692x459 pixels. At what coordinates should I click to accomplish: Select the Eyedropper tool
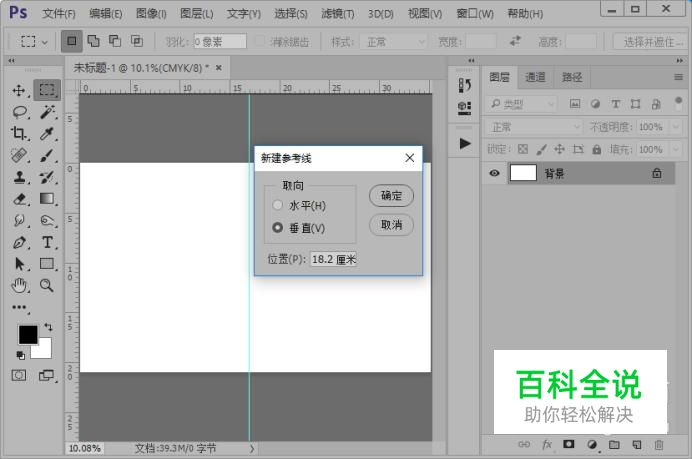[47, 134]
